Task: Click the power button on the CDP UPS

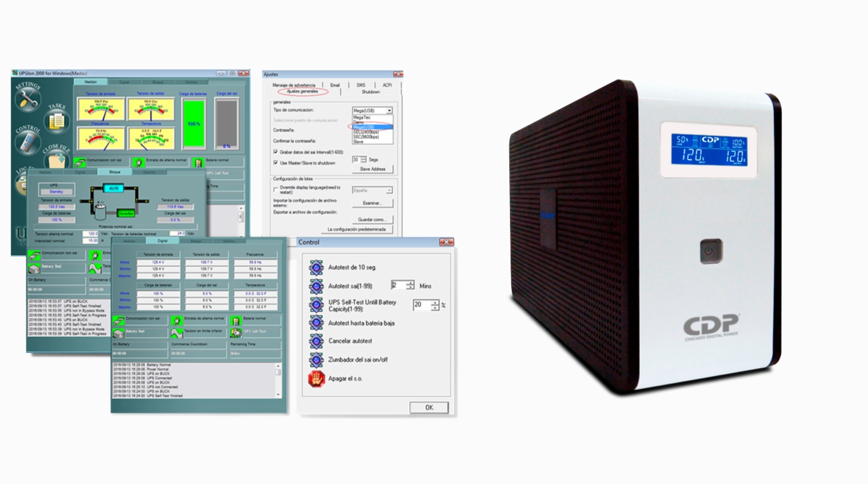Action: click(x=710, y=251)
